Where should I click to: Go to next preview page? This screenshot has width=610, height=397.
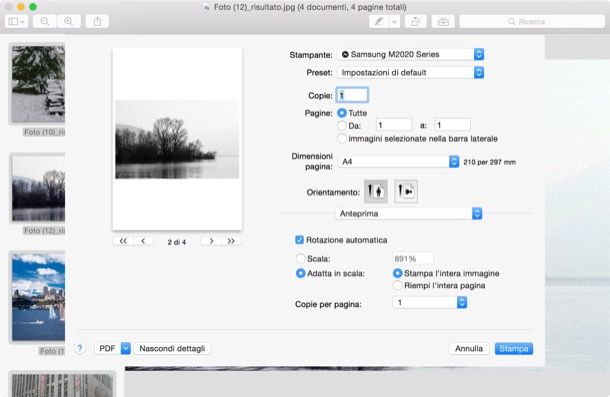pos(211,241)
